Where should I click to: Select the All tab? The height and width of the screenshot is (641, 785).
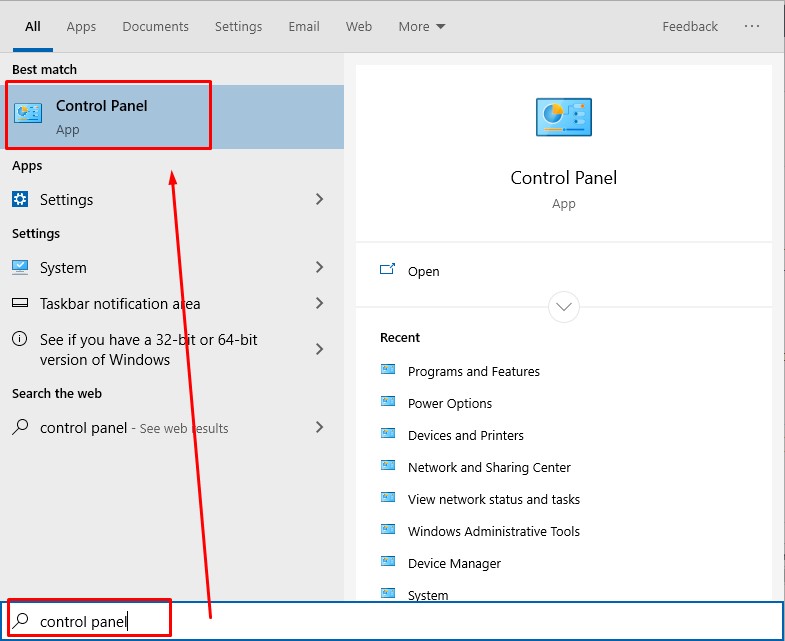33,27
